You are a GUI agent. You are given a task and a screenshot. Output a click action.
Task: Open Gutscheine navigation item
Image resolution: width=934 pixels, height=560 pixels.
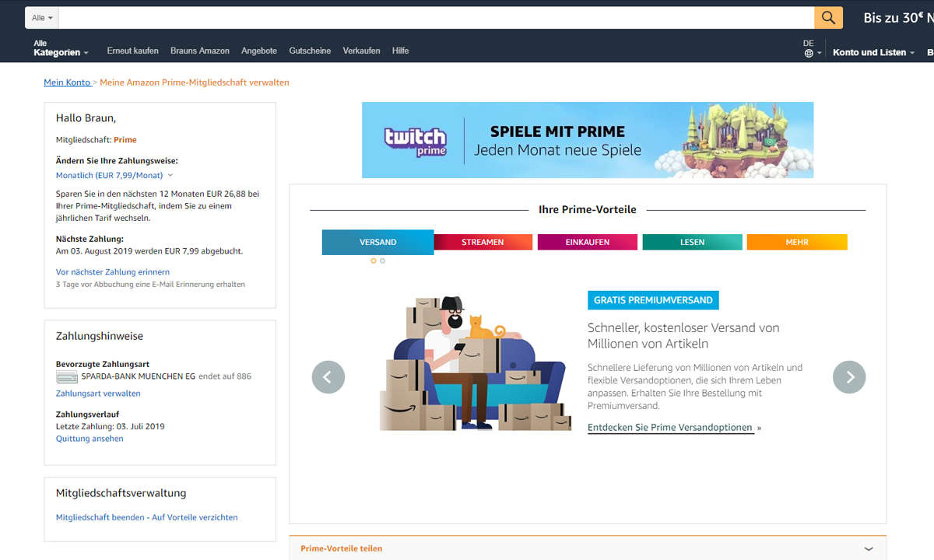click(310, 51)
